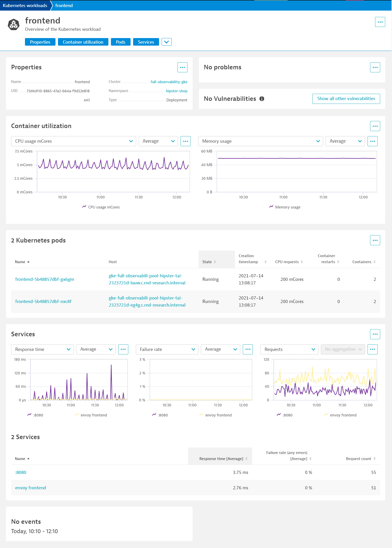Expand the Memory usage metric dropdown
This screenshot has width=392, height=548.
[260, 141]
